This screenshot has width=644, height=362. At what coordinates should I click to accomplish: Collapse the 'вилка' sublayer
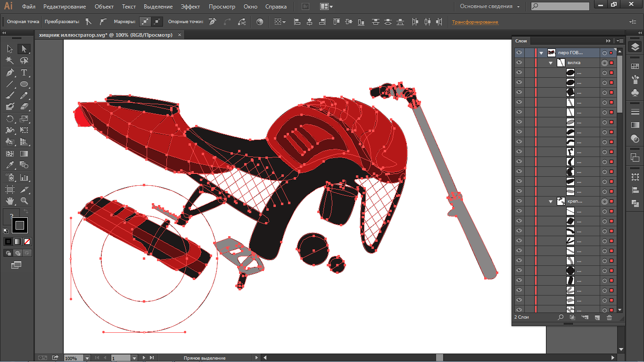pos(551,63)
